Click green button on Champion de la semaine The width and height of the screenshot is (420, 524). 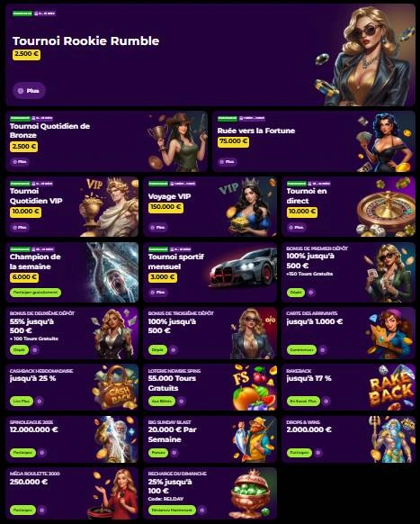[x=35, y=293]
